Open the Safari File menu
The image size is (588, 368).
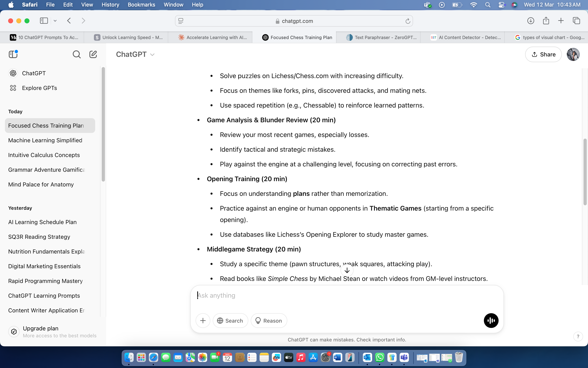click(50, 5)
